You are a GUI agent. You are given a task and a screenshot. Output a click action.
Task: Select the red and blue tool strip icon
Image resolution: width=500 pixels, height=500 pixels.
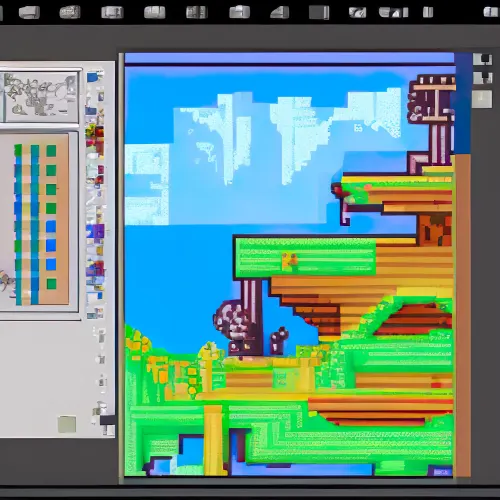coord(96,268)
